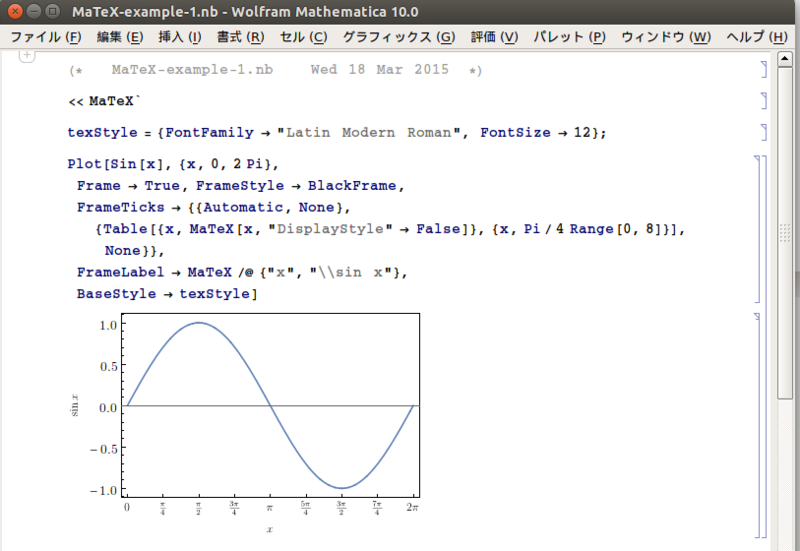This screenshot has height=551, width=800.
Task: Click "DisplayStyle" string in code
Action: (x=331, y=229)
